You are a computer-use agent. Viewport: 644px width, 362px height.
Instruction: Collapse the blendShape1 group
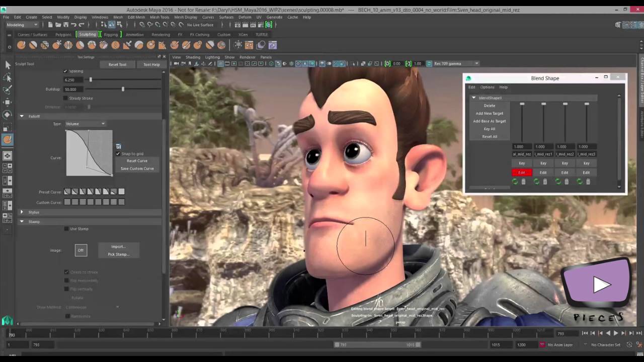pyautogui.click(x=473, y=98)
